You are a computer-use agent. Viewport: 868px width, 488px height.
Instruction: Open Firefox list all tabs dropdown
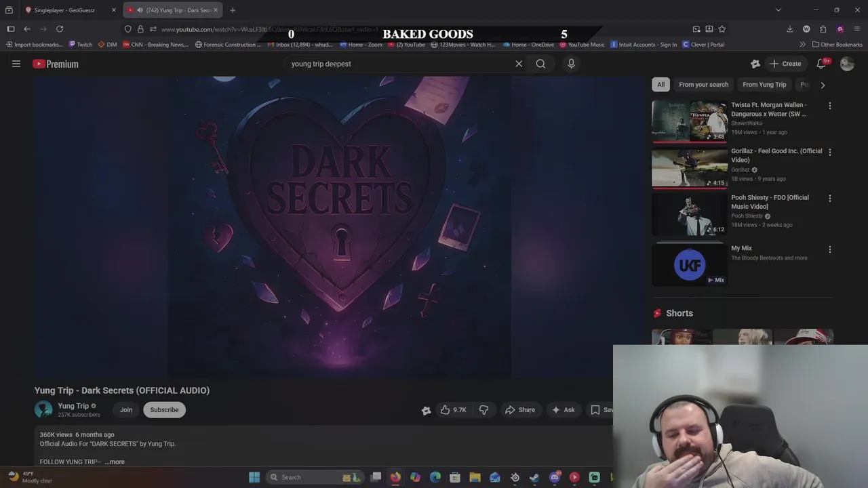(778, 10)
